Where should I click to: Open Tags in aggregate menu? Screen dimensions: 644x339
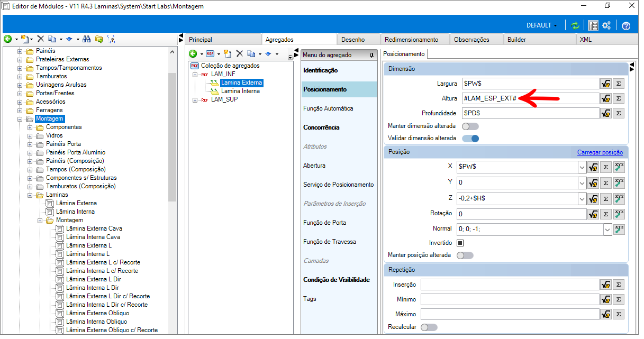point(310,299)
